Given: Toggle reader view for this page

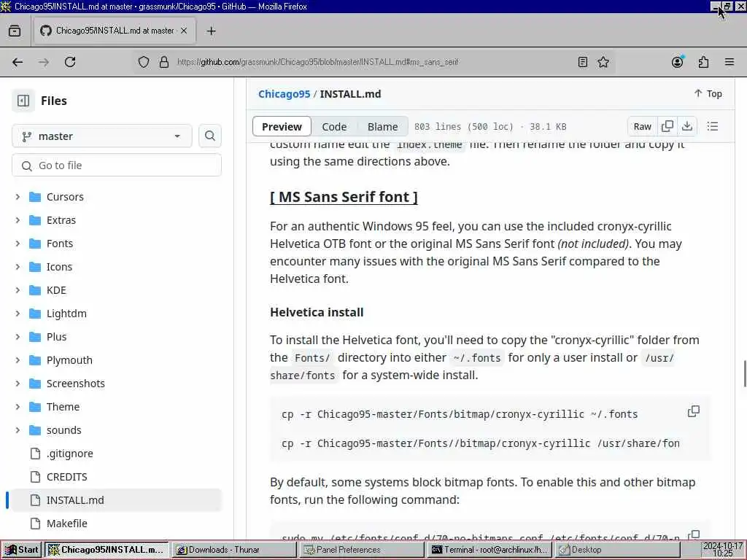Looking at the screenshot, I should pos(583,62).
